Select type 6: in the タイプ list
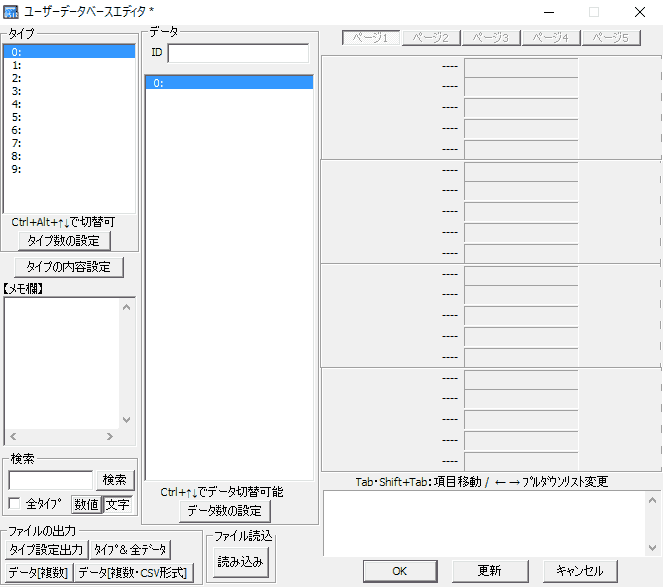 (x=69, y=130)
